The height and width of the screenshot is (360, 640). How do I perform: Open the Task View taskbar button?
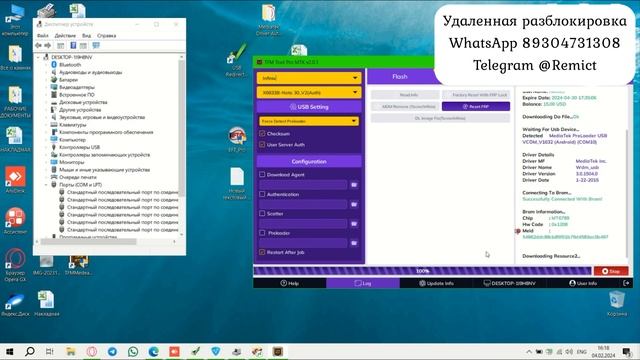[50, 351]
